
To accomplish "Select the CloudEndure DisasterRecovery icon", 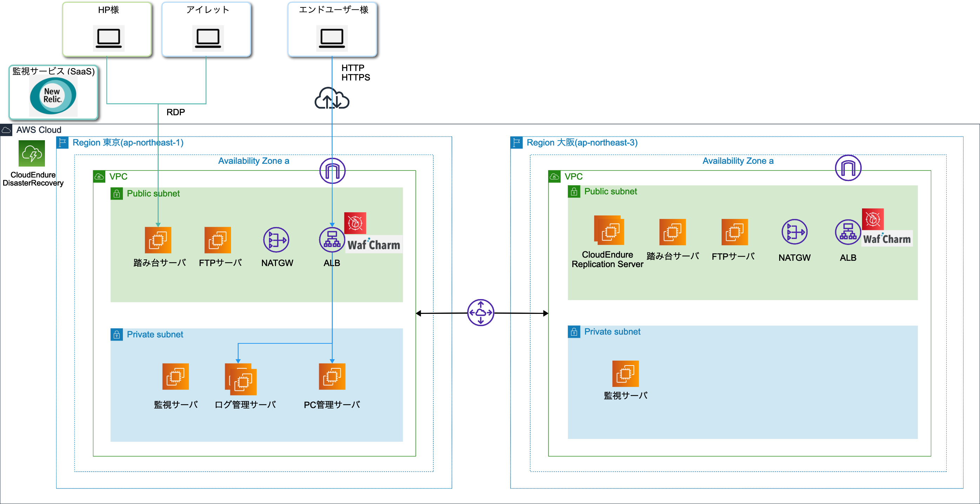I will tap(32, 153).
